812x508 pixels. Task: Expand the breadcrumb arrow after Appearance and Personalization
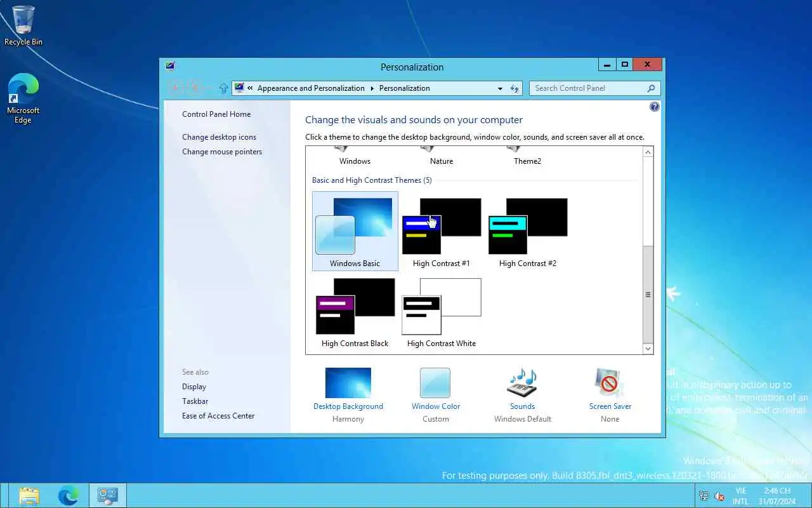click(372, 88)
